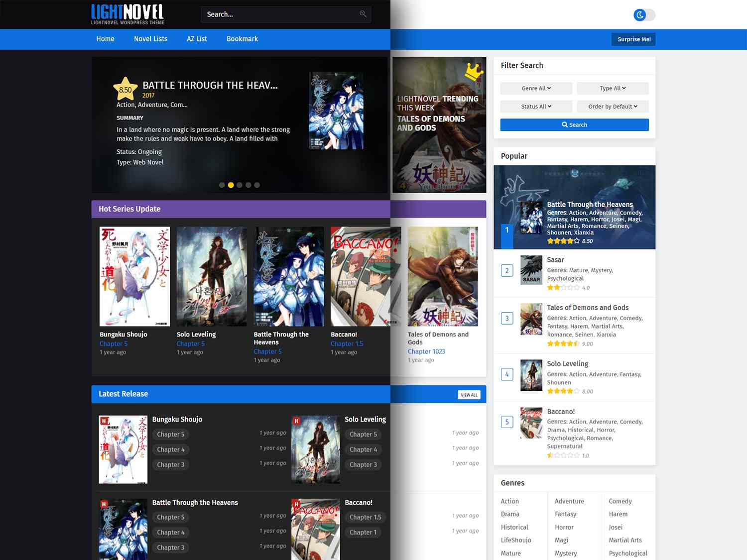The height and width of the screenshot is (560, 747).
Task: Select the active yellow slider dot
Action: (x=231, y=185)
